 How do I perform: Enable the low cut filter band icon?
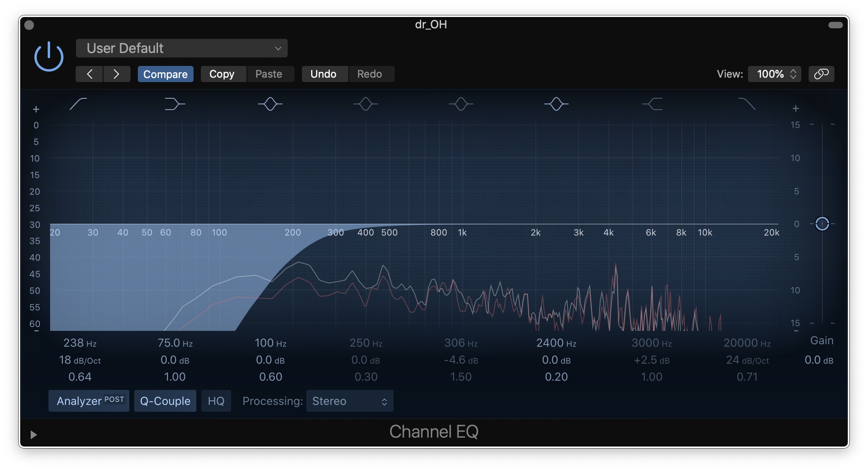coord(78,104)
